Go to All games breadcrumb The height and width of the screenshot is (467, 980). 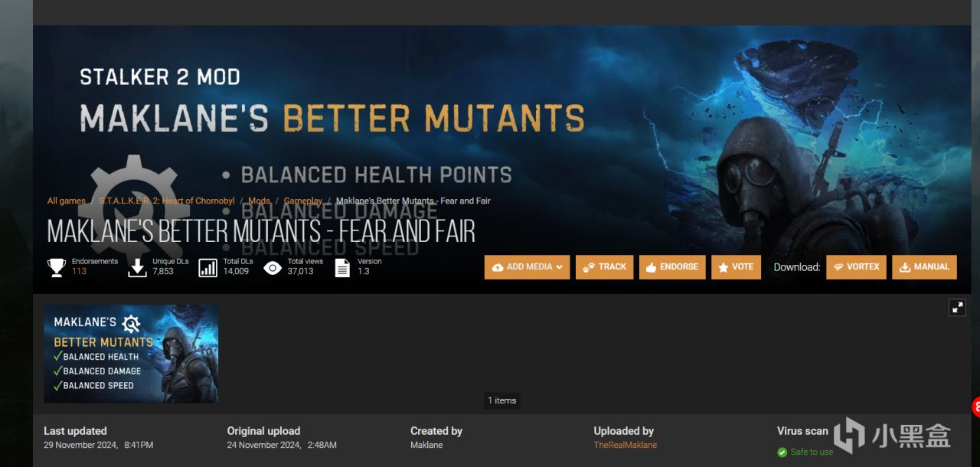[x=67, y=201]
